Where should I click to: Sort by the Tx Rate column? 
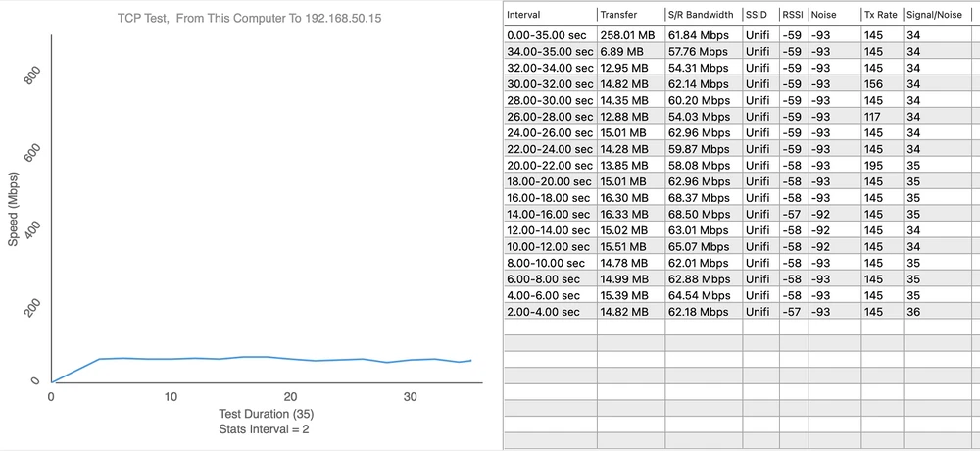pyautogui.click(x=880, y=15)
